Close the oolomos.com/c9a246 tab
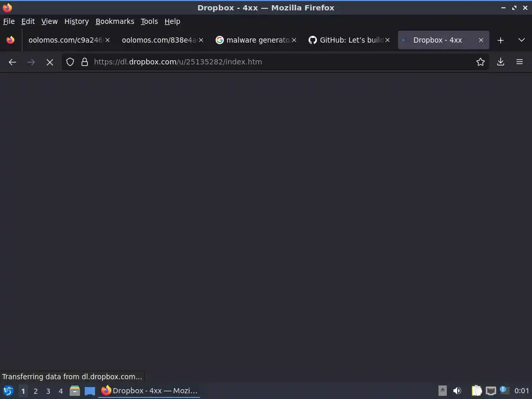This screenshot has width=532, height=399. click(x=108, y=40)
